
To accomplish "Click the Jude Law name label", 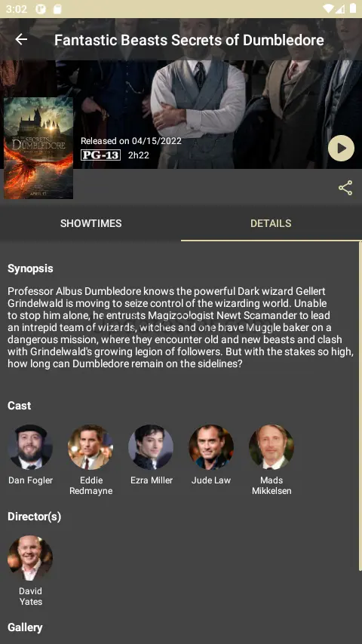I will pyautogui.click(x=211, y=480).
